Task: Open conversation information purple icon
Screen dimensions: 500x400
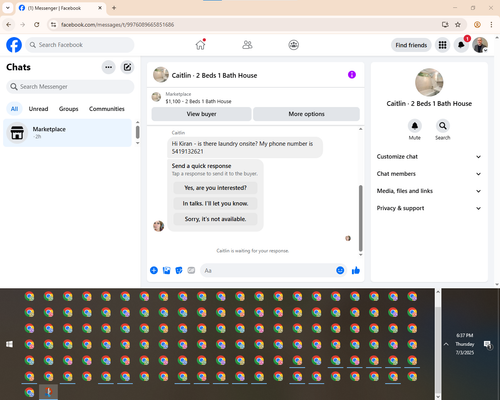Action: point(352,75)
